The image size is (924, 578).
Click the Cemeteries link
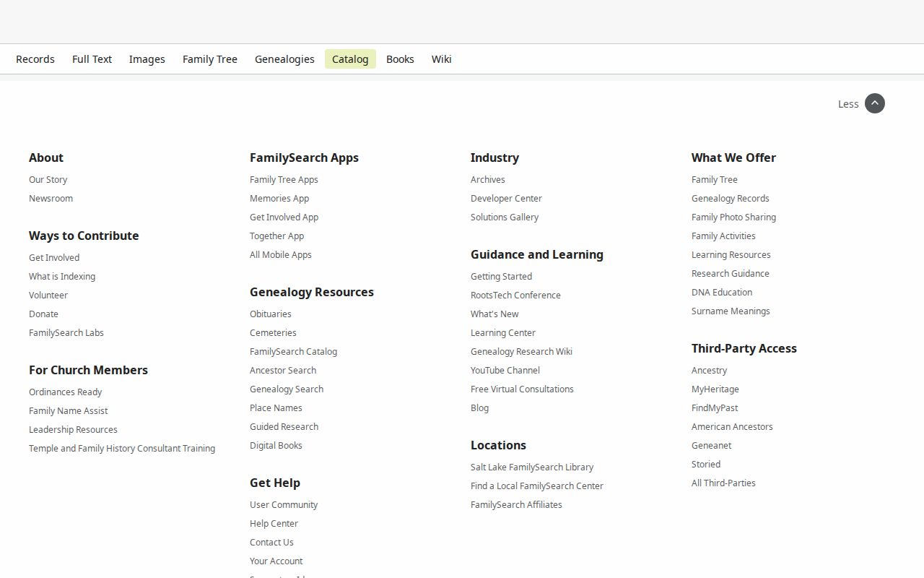coord(273,332)
